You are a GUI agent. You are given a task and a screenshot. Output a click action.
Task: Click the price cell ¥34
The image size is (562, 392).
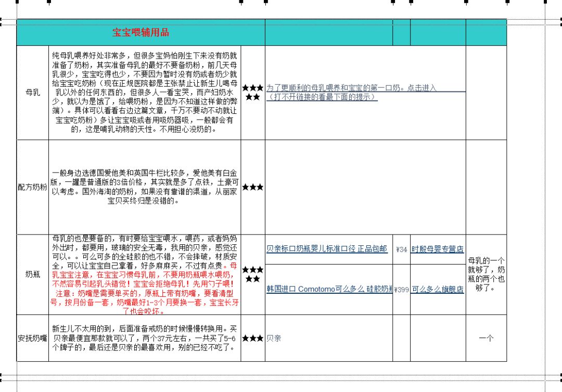click(401, 250)
